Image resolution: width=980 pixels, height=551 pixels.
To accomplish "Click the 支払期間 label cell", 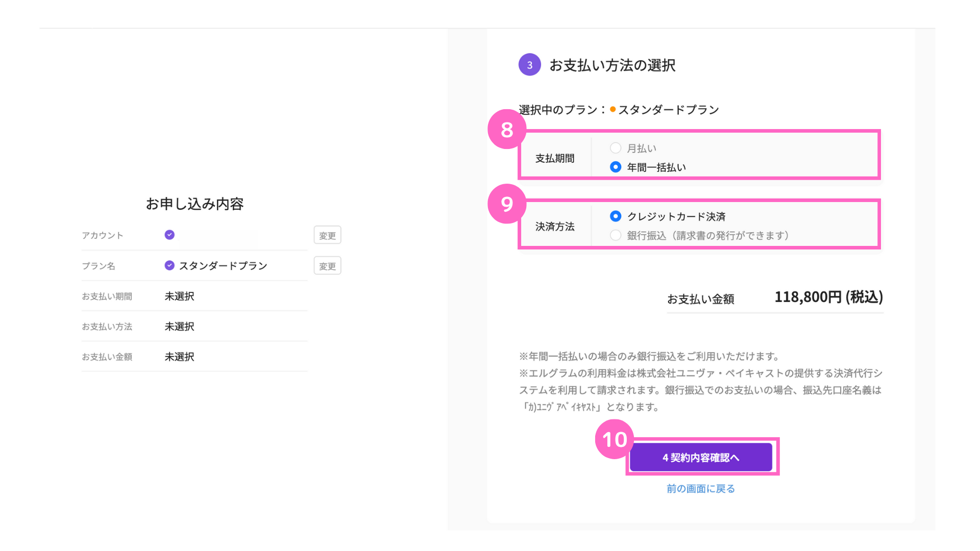I will 555,158.
